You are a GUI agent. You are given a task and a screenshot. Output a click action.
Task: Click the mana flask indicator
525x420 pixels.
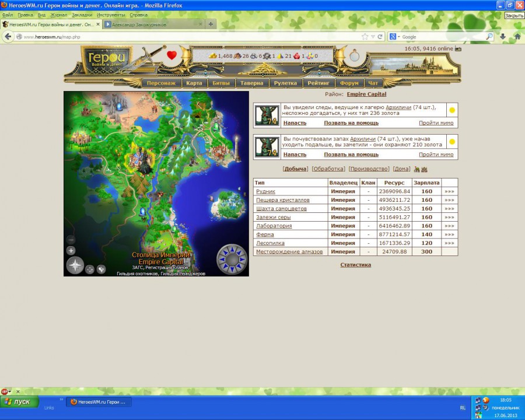click(x=354, y=55)
